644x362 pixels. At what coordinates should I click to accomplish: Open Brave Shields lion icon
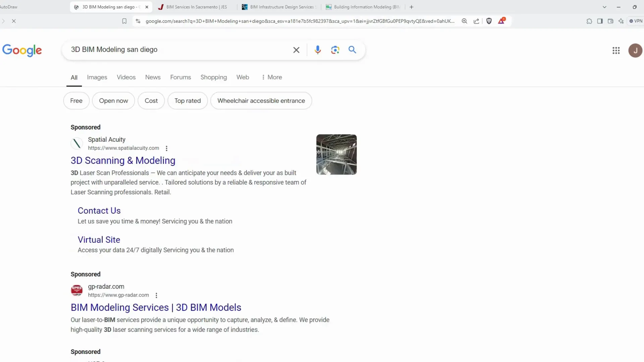point(489,21)
